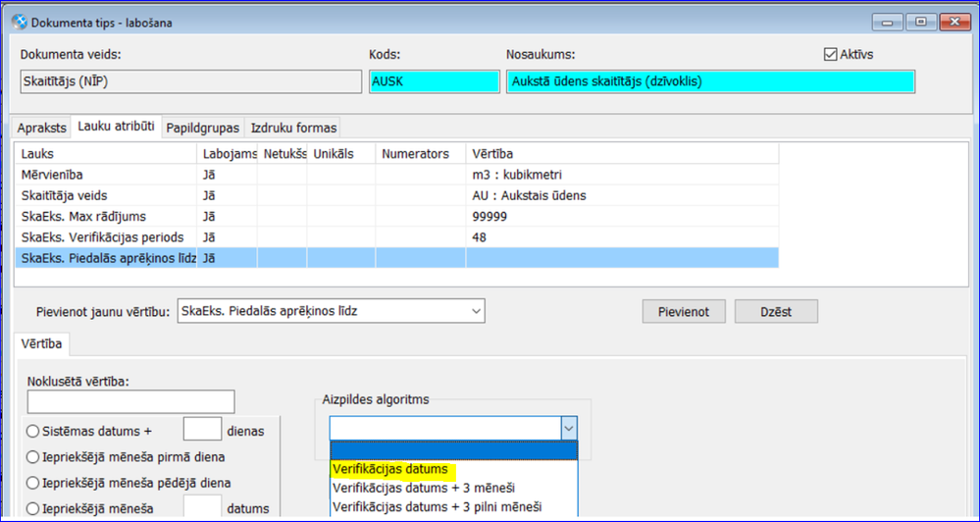Viewport: 980px width, 522px height.
Task: Maximize the Dokumenta tips window
Action: (920, 22)
